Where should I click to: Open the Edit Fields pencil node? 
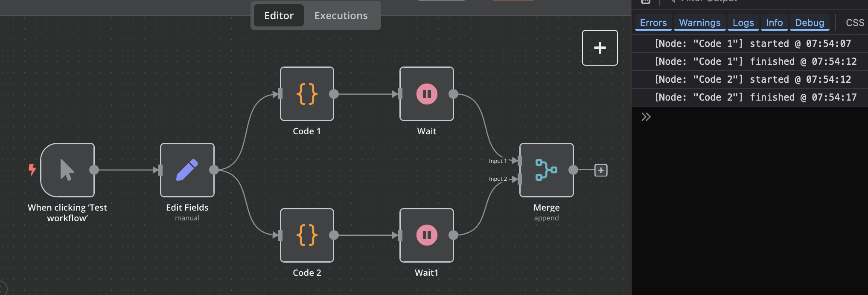(x=187, y=170)
